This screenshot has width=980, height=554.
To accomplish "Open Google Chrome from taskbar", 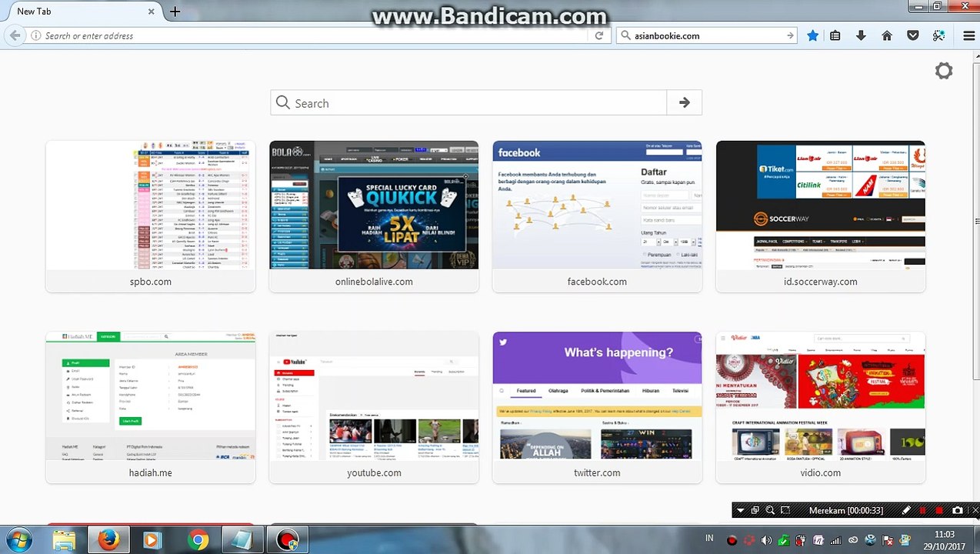I will (x=198, y=540).
